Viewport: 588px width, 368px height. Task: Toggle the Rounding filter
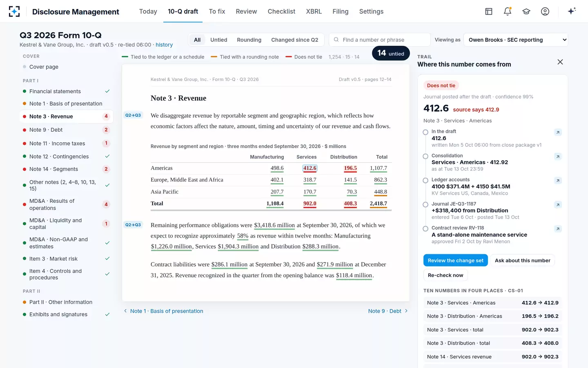pyautogui.click(x=249, y=40)
